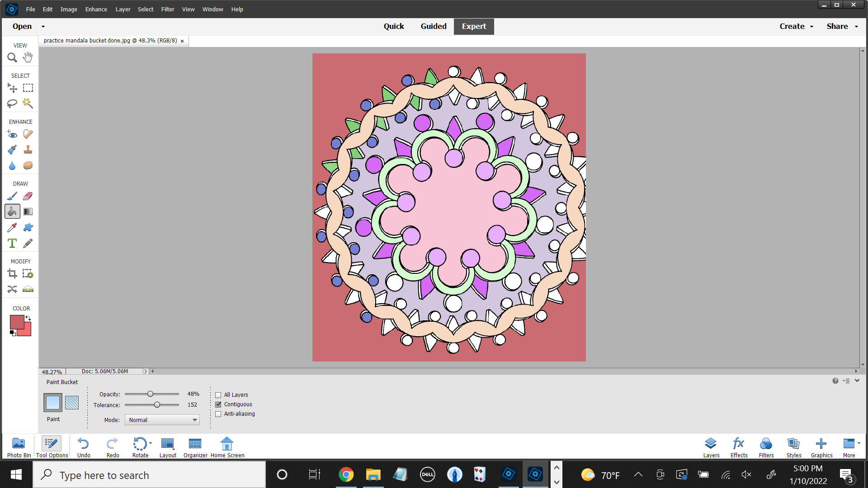The width and height of the screenshot is (868, 488).
Task: Open the Enhance menu
Action: 96,9
